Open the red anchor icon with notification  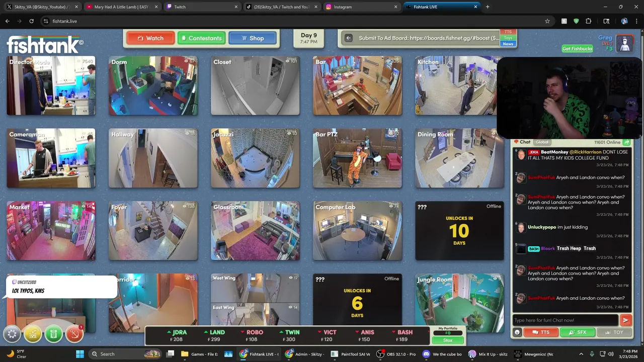[74, 334]
